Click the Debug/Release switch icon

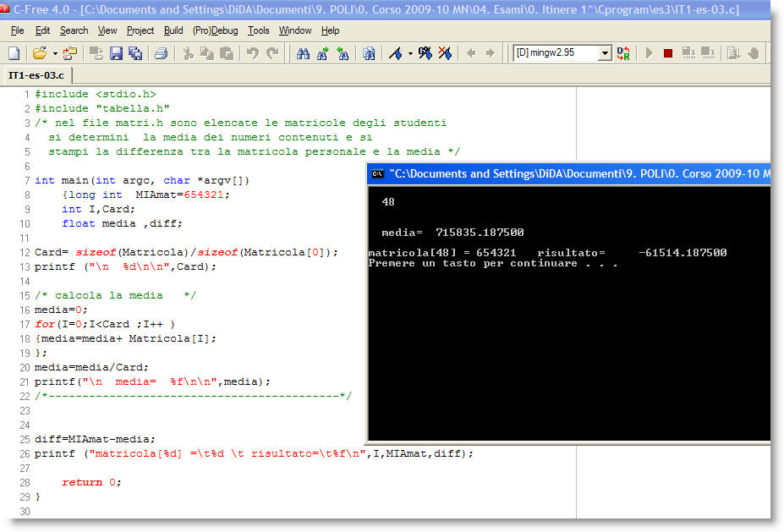(x=623, y=53)
